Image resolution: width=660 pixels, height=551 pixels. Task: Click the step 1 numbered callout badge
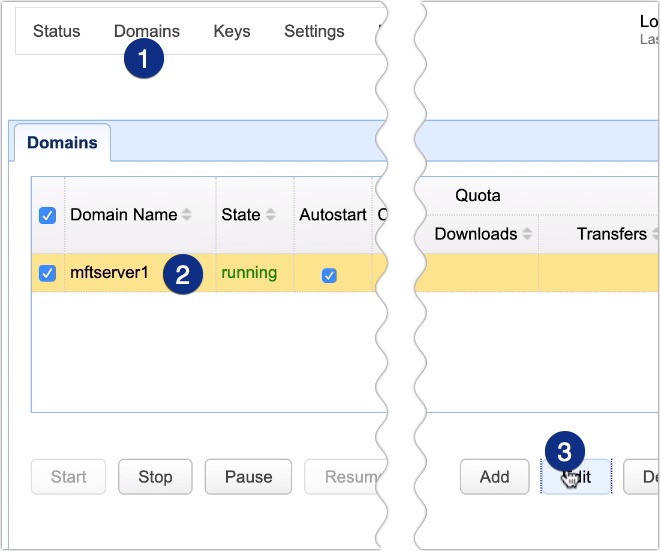(x=146, y=59)
